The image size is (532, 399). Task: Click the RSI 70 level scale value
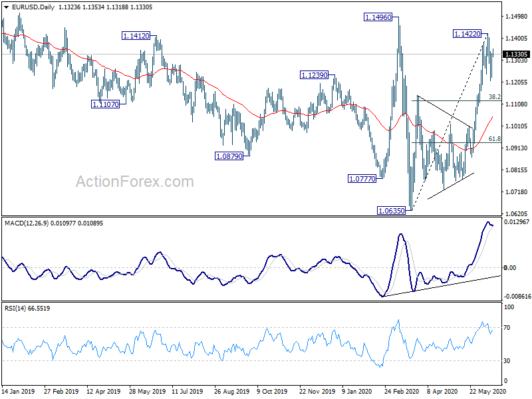[x=507, y=328]
